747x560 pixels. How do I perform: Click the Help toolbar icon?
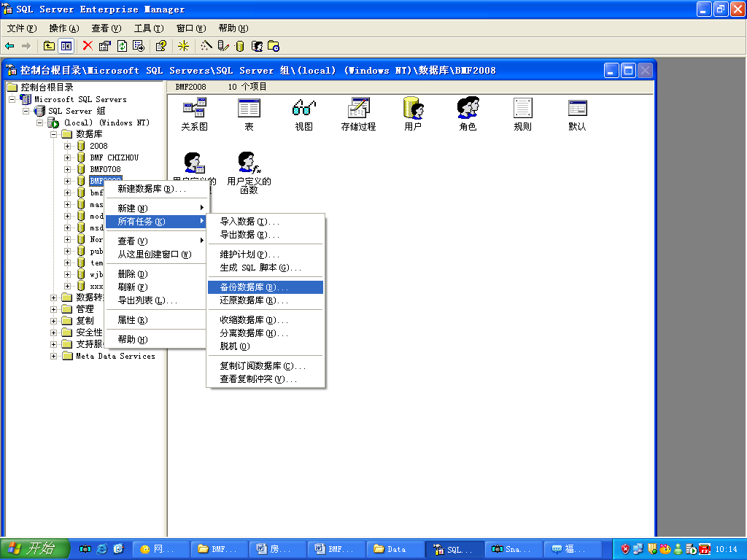coord(161,46)
